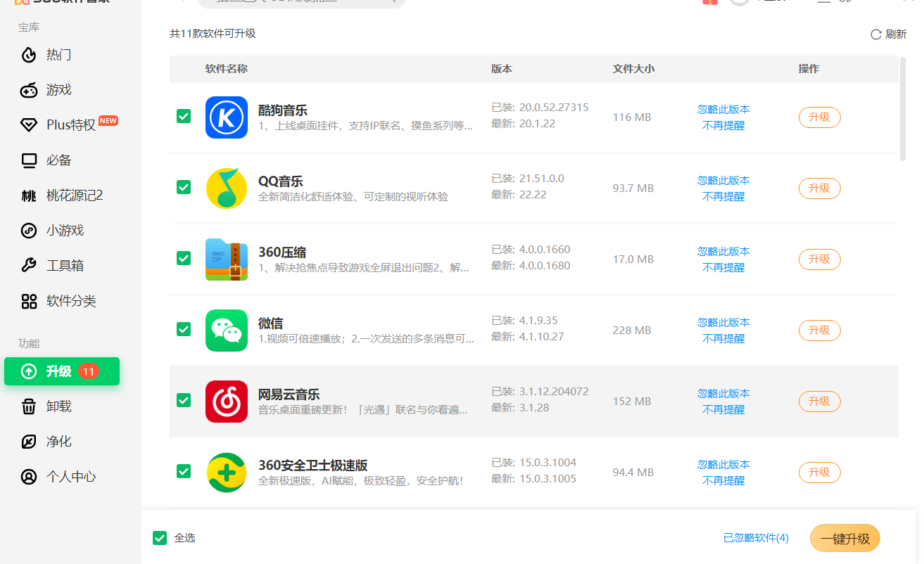Click the software list vertical scrollbar
This screenshot has width=924, height=564.
point(903,109)
